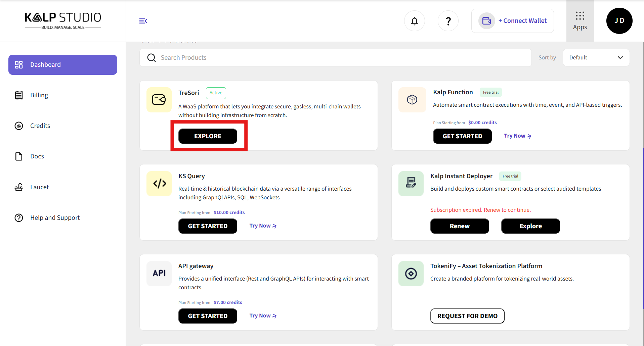
Task: Click Renew for Kalp Instant Deployer
Action: pos(459,226)
